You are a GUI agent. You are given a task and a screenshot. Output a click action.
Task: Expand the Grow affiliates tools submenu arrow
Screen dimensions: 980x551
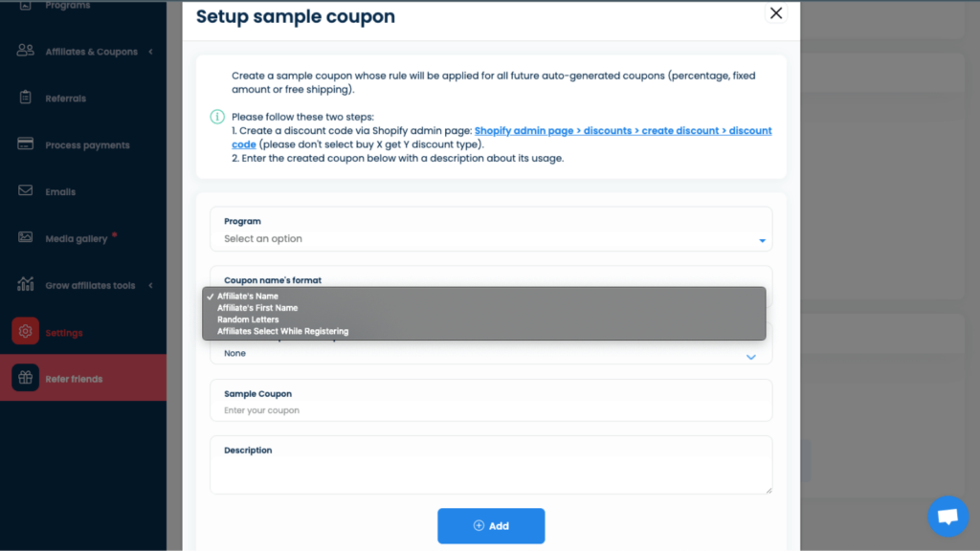pos(150,285)
